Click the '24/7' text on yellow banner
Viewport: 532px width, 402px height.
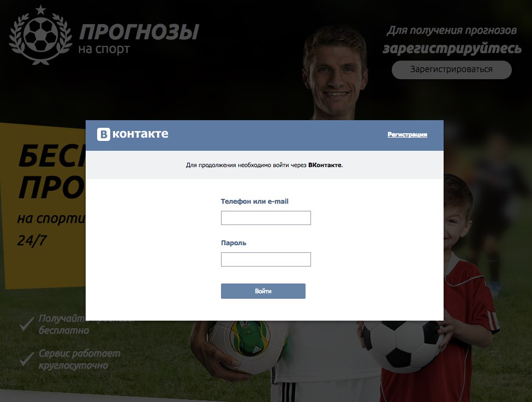32,240
